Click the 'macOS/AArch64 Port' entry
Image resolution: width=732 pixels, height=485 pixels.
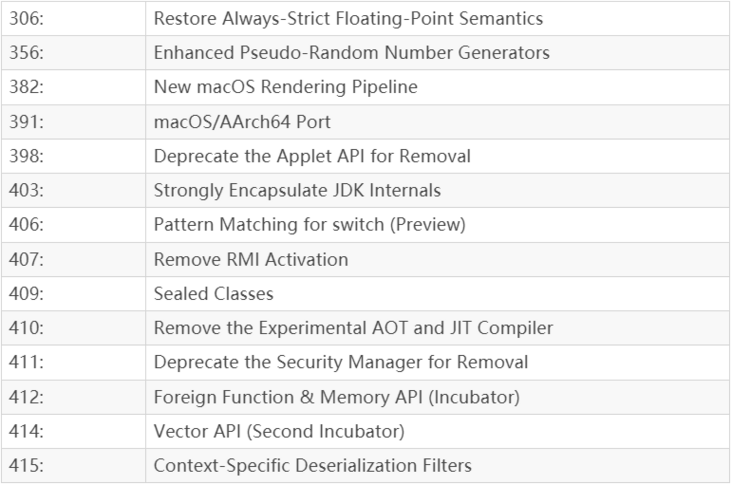tap(242, 122)
